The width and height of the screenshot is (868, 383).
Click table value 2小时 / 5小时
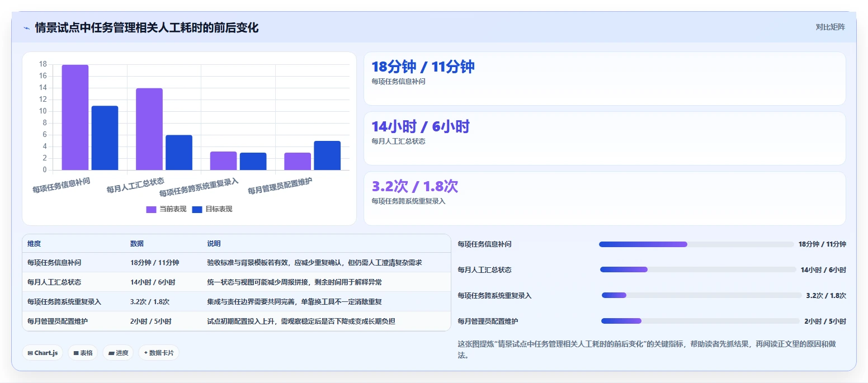click(x=151, y=321)
